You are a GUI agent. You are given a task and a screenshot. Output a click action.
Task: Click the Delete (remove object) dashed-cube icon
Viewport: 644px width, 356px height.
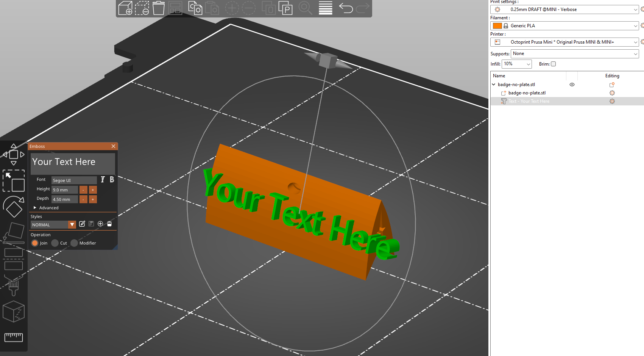point(142,8)
